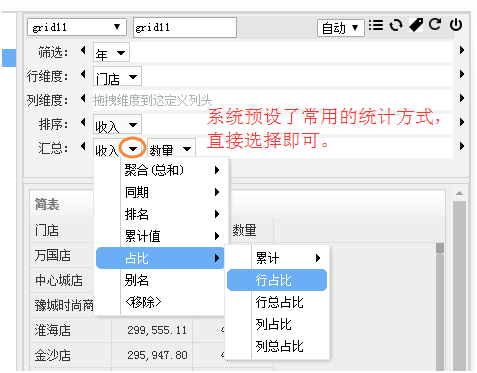Click left arrow next to 行维度 label
The height and width of the screenshot is (373, 477).
(83, 75)
